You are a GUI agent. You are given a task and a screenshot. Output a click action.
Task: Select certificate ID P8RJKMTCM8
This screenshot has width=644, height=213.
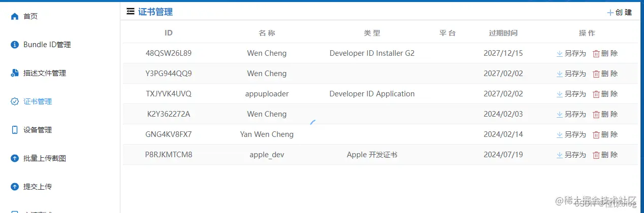click(169, 155)
